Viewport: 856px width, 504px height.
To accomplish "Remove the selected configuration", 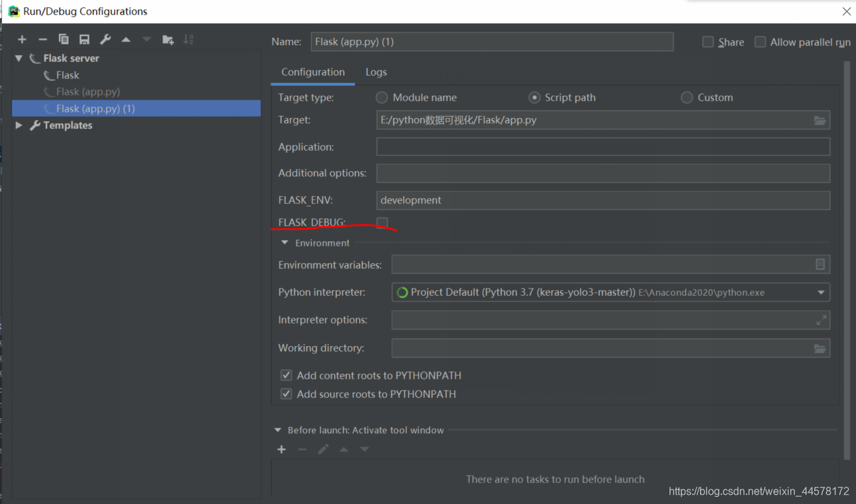I will [x=42, y=39].
